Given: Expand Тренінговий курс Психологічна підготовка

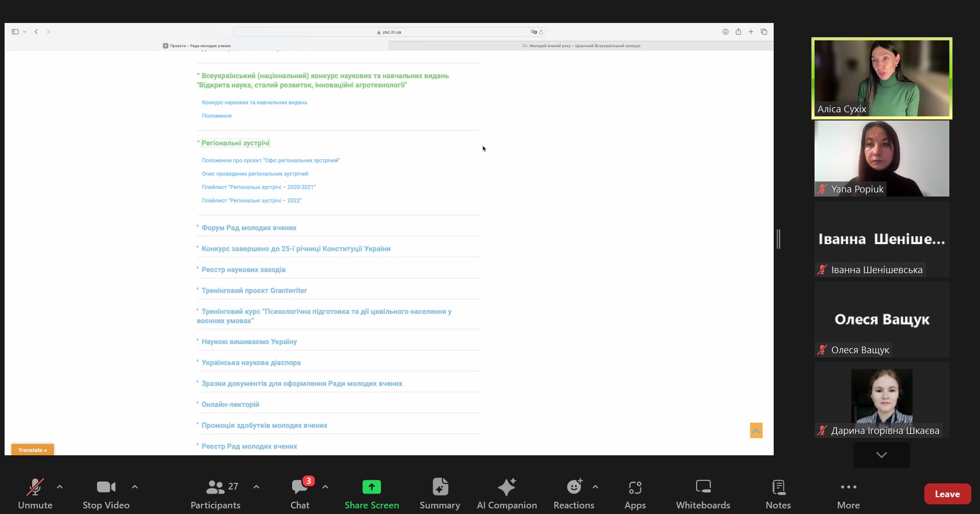Looking at the screenshot, I should pyautogui.click(x=324, y=316).
